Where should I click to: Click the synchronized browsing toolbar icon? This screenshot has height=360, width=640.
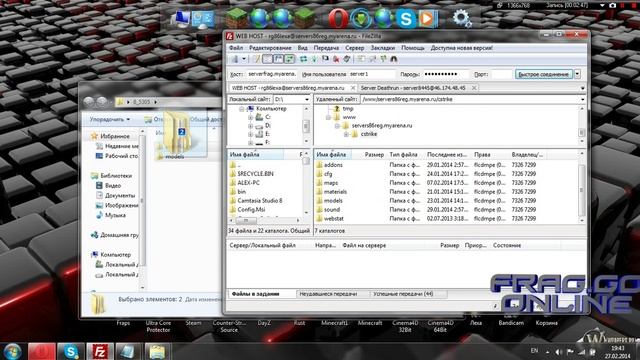tap(383, 59)
